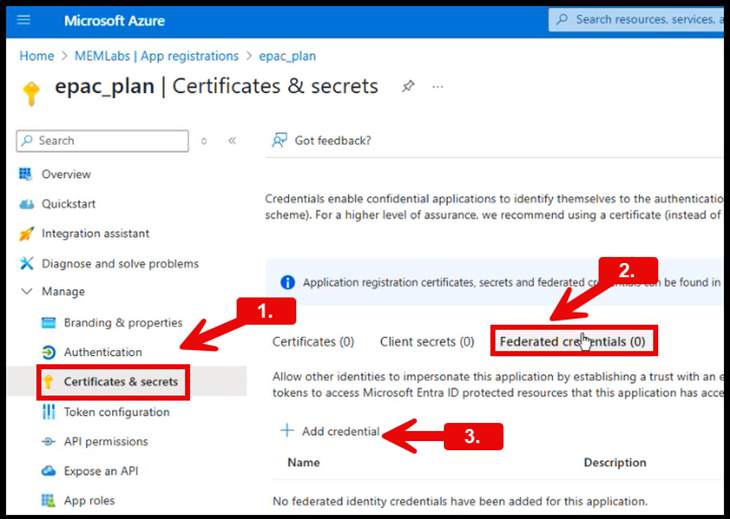The height and width of the screenshot is (519, 730).
Task: Click the App roles icon
Action: (x=48, y=500)
